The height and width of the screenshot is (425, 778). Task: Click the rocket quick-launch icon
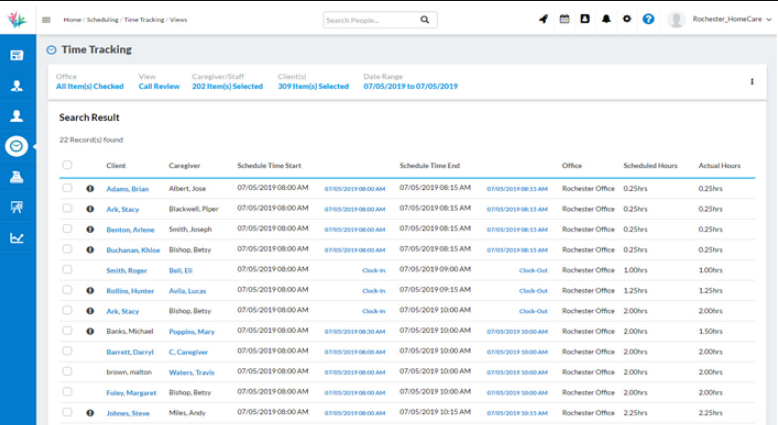tap(543, 19)
